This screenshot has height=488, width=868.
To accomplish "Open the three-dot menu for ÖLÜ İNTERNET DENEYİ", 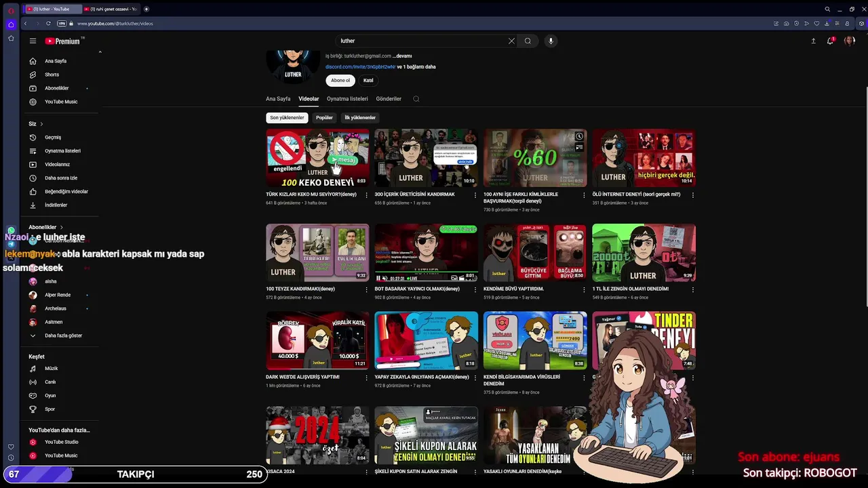I will pyautogui.click(x=692, y=195).
